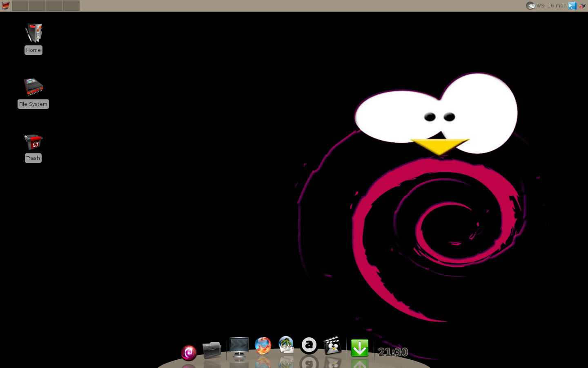Open the dark folder in the dock
588x368 pixels.
[x=212, y=350]
